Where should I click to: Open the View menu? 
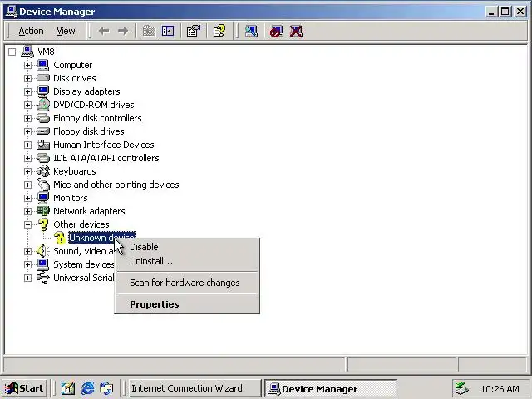pos(66,32)
